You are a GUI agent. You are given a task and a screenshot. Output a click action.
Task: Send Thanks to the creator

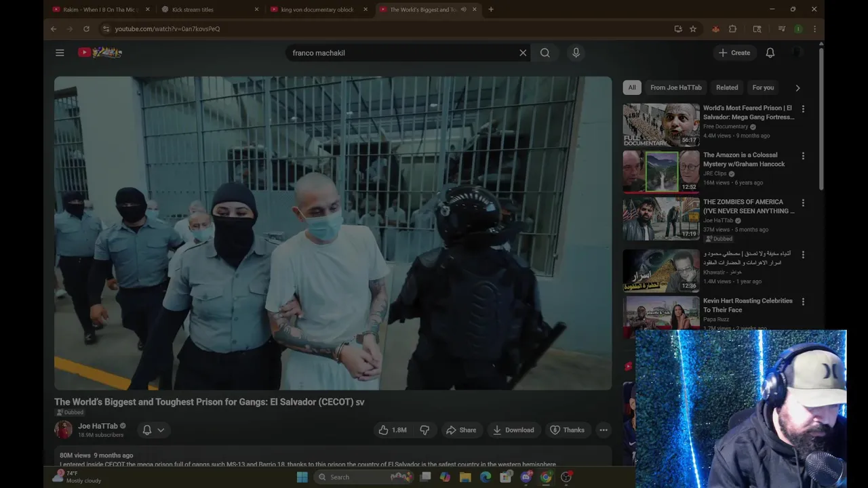(x=567, y=430)
